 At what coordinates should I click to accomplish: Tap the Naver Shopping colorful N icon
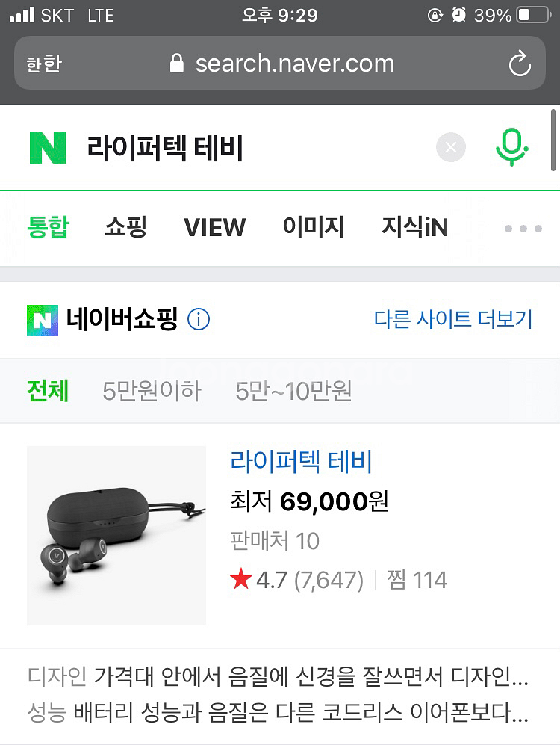pyautogui.click(x=43, y=321)
